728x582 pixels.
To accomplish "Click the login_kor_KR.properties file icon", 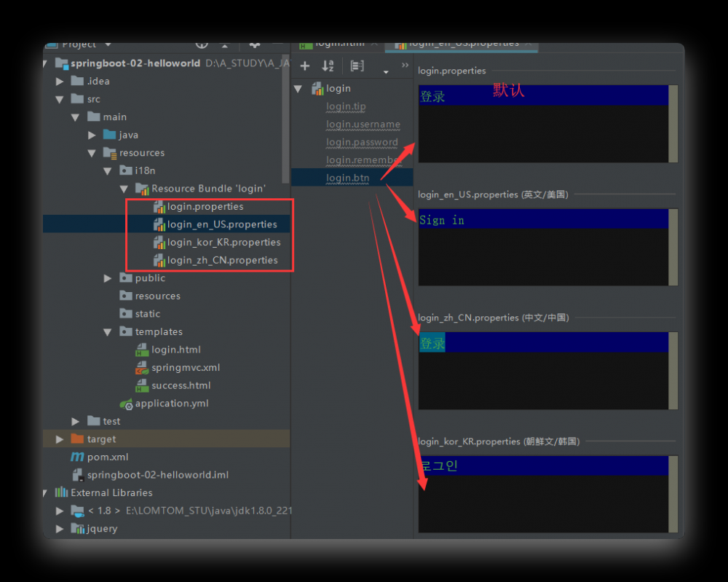I will point(159,243).
